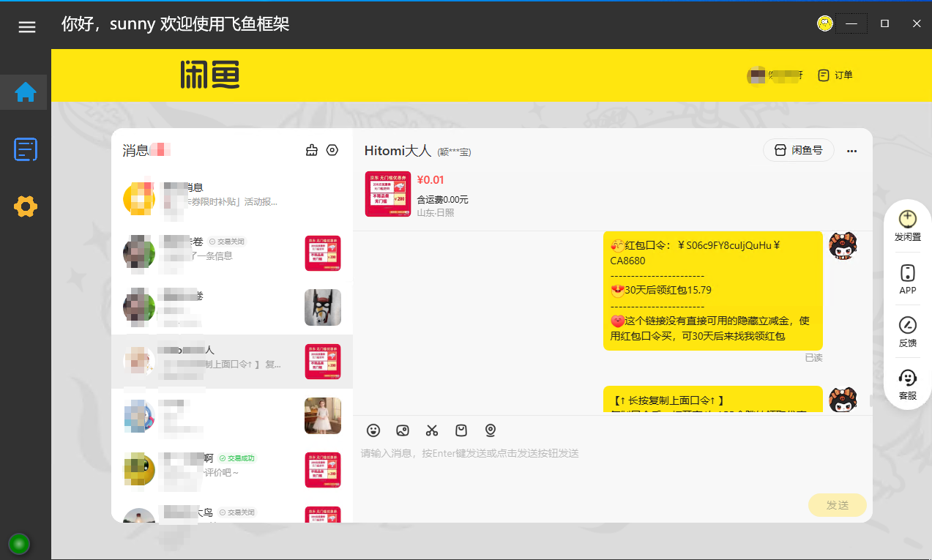The image size is (932, 560).
Task: Open the three-dot more options menu
Action: pos(851,151)
